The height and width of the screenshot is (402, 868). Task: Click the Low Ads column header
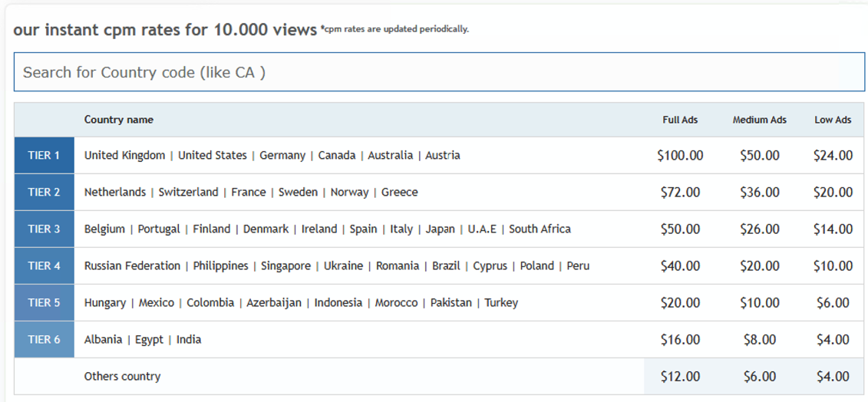pos(833,120)
